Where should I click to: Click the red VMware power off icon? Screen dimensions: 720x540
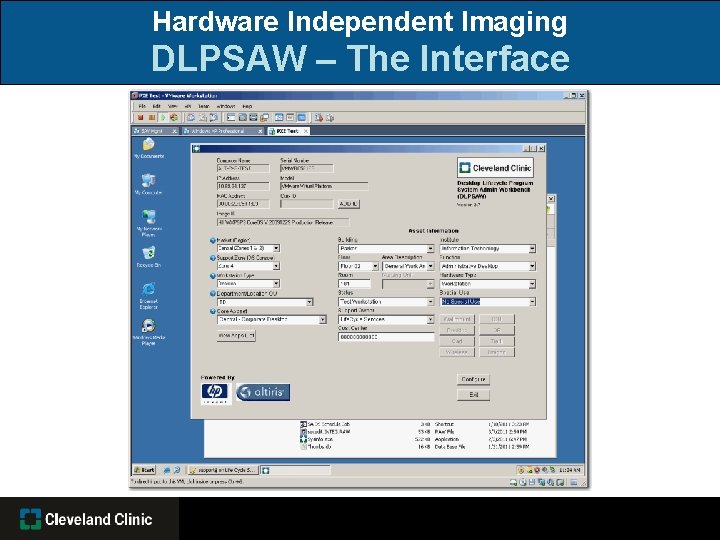click(x=141, y=118)
